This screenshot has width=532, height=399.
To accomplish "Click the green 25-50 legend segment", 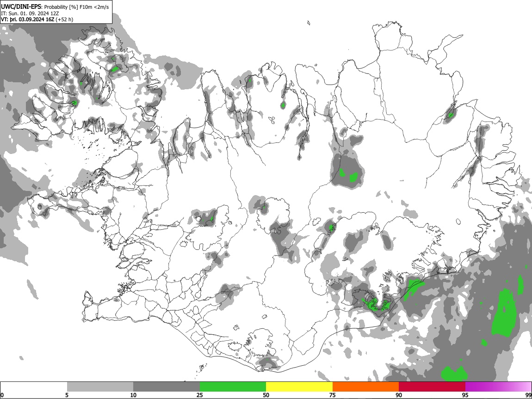I will tap(233, 387).
